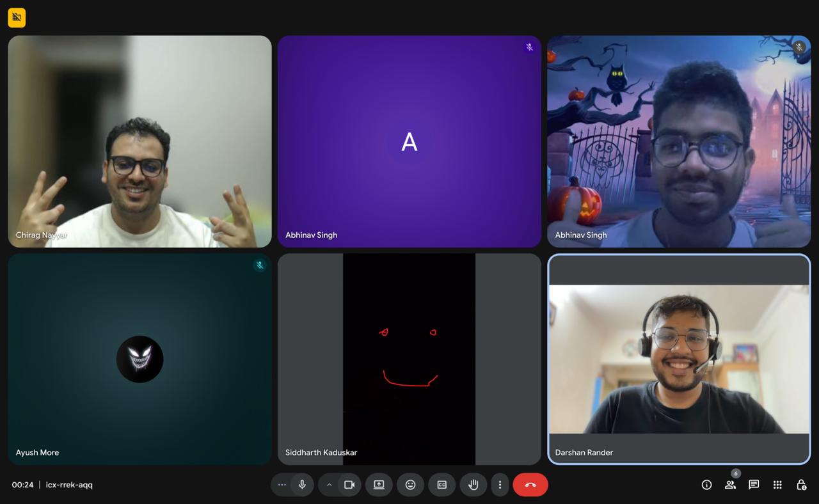Turn off your camera
Image resolution: width=819 pixels, height=504 pixels.
coord(349,484)
